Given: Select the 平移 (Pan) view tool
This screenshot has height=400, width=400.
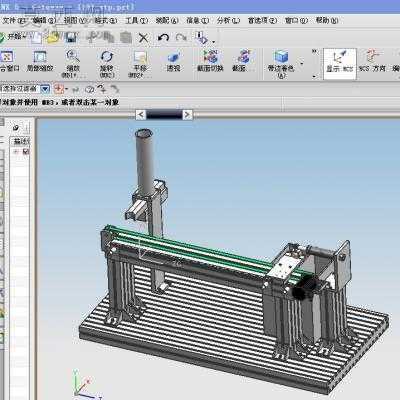Looking at the screenshot, I should 140,64.
